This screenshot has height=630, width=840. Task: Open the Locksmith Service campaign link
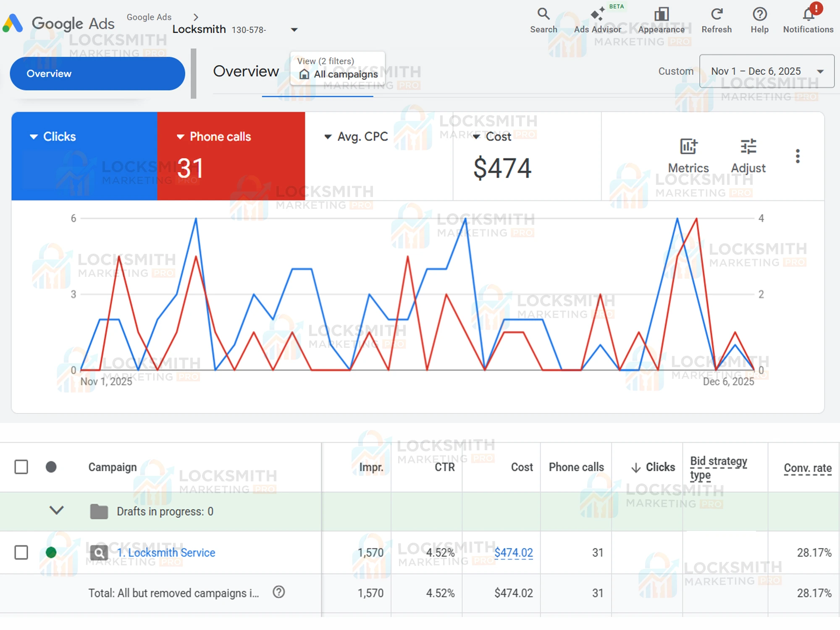(x=166, y=553)
